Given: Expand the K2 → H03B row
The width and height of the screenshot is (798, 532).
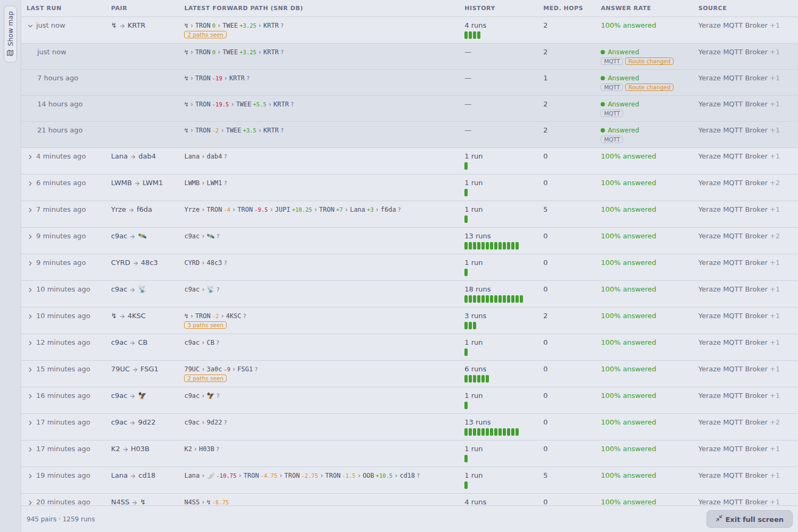Looking at the screenshot, I should coord(30,449).
